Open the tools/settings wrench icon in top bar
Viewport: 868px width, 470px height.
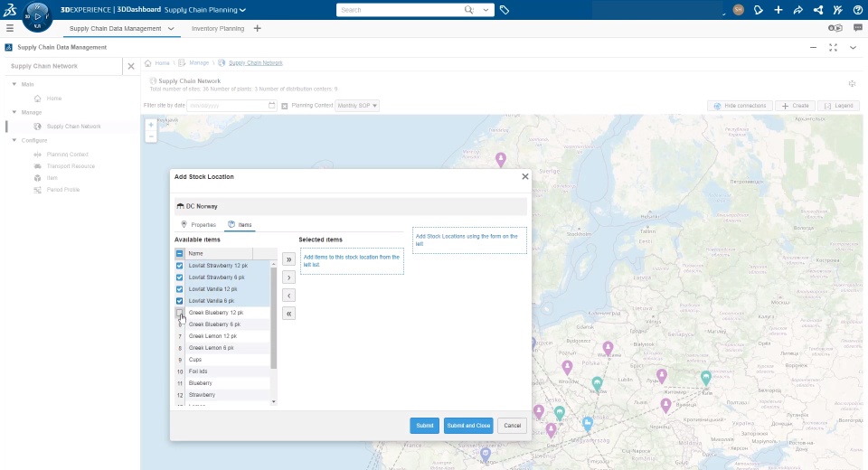click(x=837, y=10)
